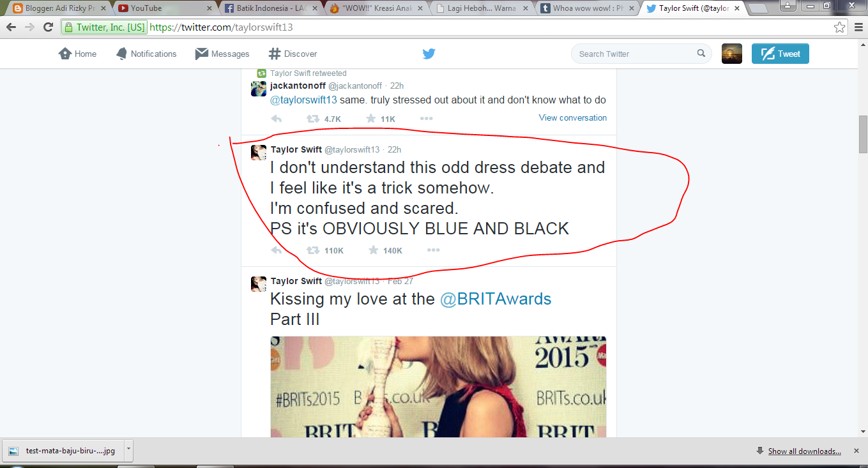Click the @taylorswift13 handle on dress tweet
The width and height of the screenshot is (868, 468).
coord(352,149)
